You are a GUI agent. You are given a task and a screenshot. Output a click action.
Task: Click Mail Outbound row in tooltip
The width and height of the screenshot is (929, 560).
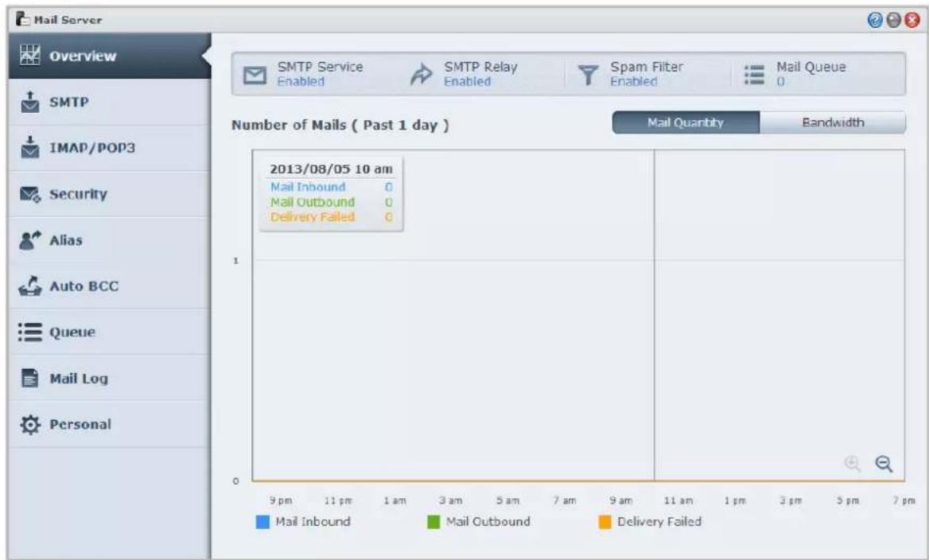(x=331, y=202)
